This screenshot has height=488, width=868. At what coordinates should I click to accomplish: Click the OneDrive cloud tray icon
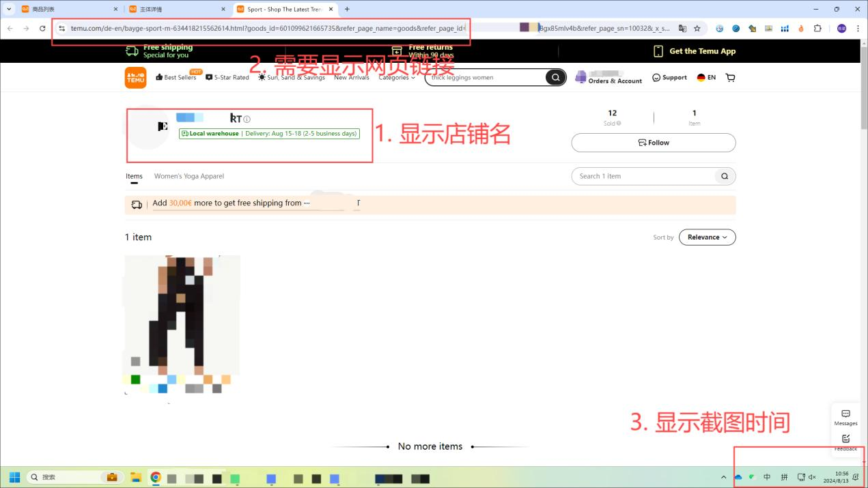738,477
